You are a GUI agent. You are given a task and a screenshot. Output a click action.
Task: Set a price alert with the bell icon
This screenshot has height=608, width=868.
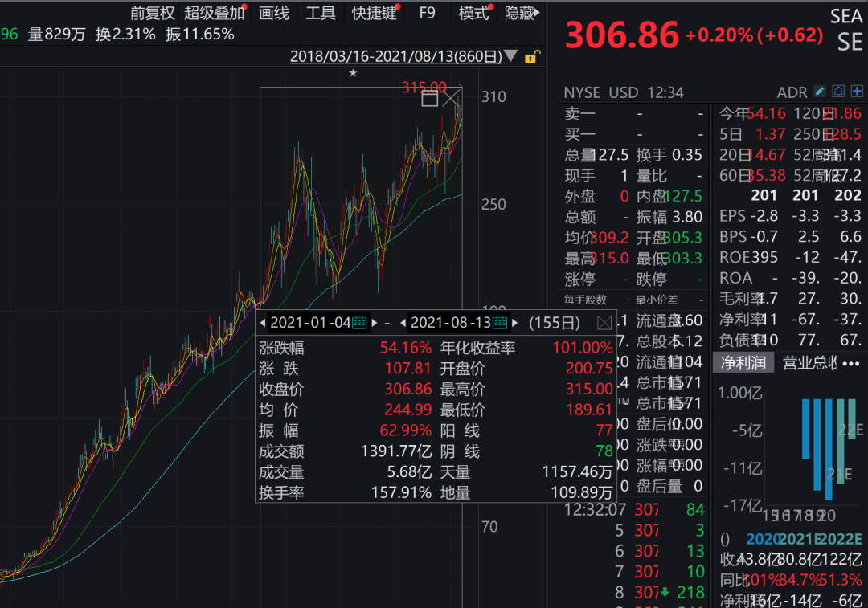838,92
